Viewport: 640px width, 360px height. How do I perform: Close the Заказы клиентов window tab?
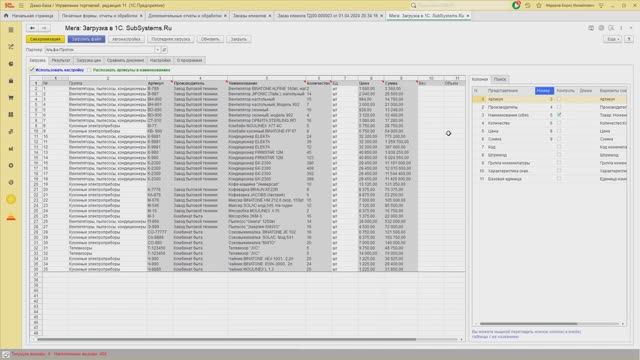270,16
